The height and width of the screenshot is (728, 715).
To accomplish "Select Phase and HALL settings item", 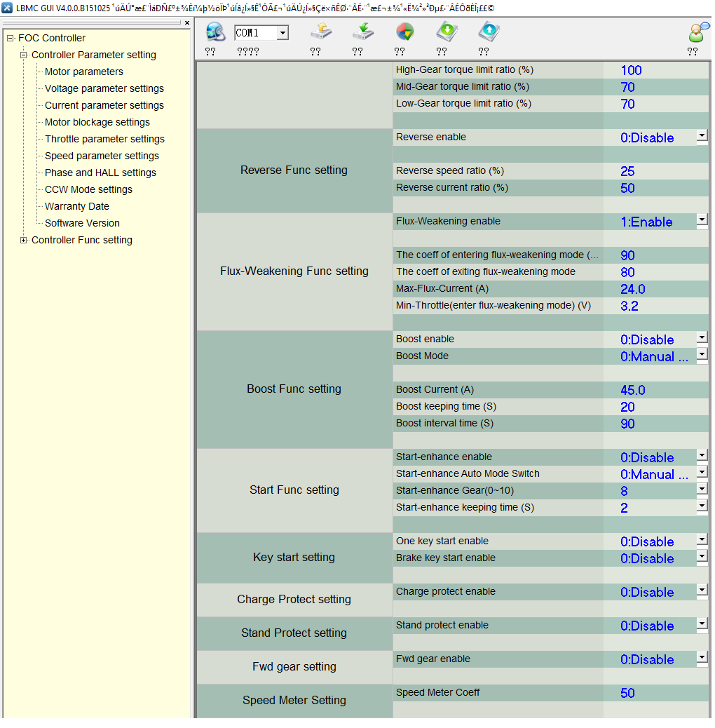I will pyautogui.click(x=100, y=173).
